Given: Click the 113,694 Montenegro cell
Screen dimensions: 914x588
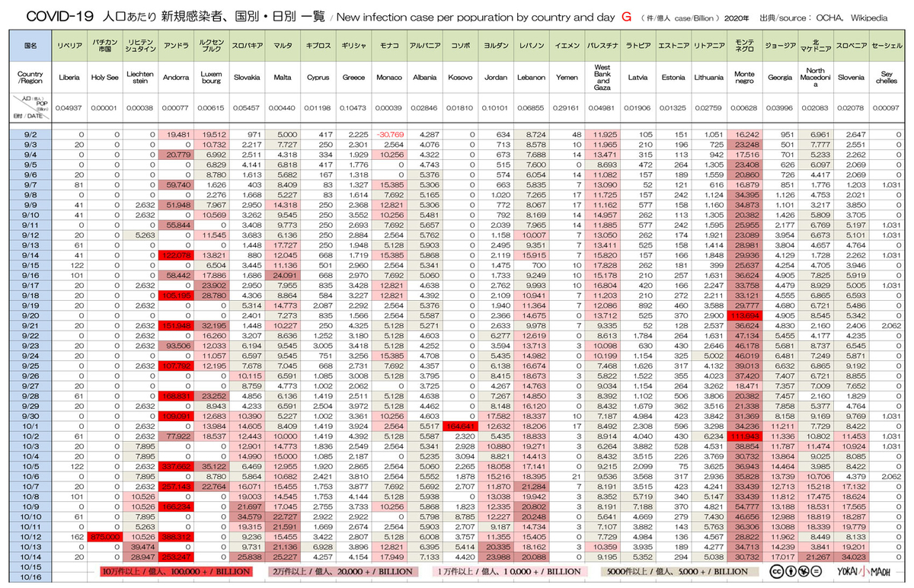Looking at the screenshot, I should pyautogui.click(x=744, y=315).
